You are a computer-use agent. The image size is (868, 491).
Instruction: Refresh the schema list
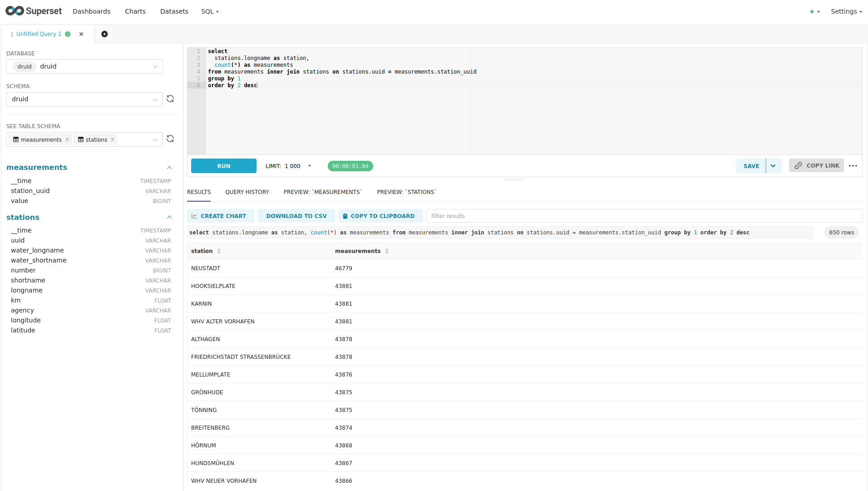coord(170,99)
